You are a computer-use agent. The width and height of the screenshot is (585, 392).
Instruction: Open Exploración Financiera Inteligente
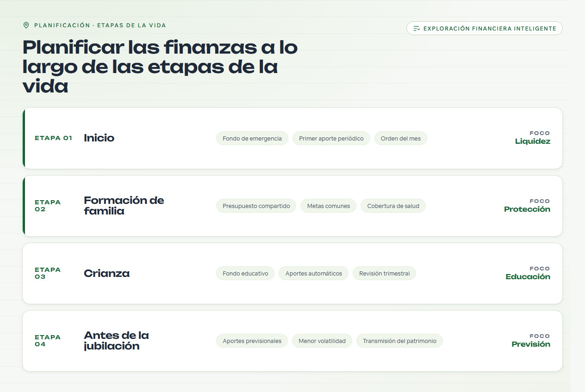pos(485,28)
